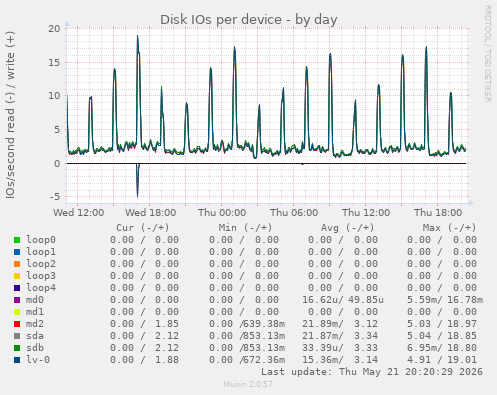Screen dimensions: 497x395
Task: Click the 'Thu 12:00' x-axis label
Action: coord(366,213)
